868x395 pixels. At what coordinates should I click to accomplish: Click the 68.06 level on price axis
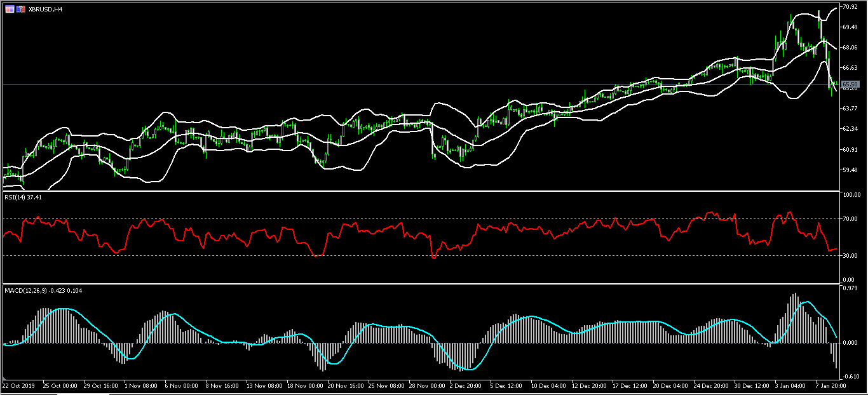(x=850, y=48)
